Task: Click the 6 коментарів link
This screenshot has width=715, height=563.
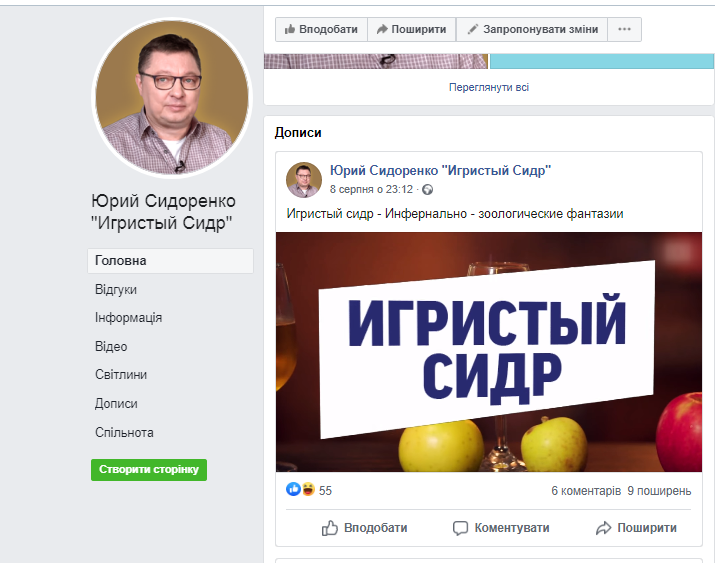Action: point(586,491)
